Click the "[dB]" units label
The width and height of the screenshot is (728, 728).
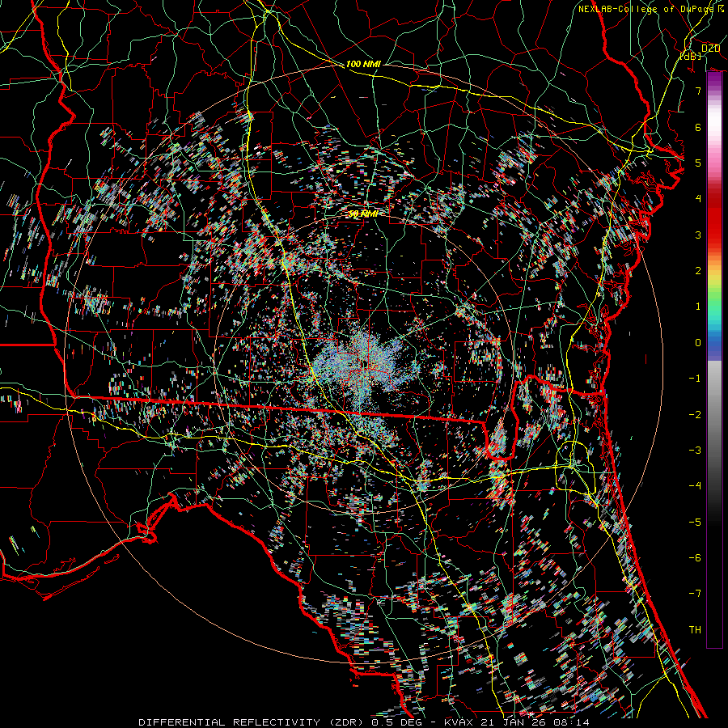pyautogui.click(x=690, y=56)
